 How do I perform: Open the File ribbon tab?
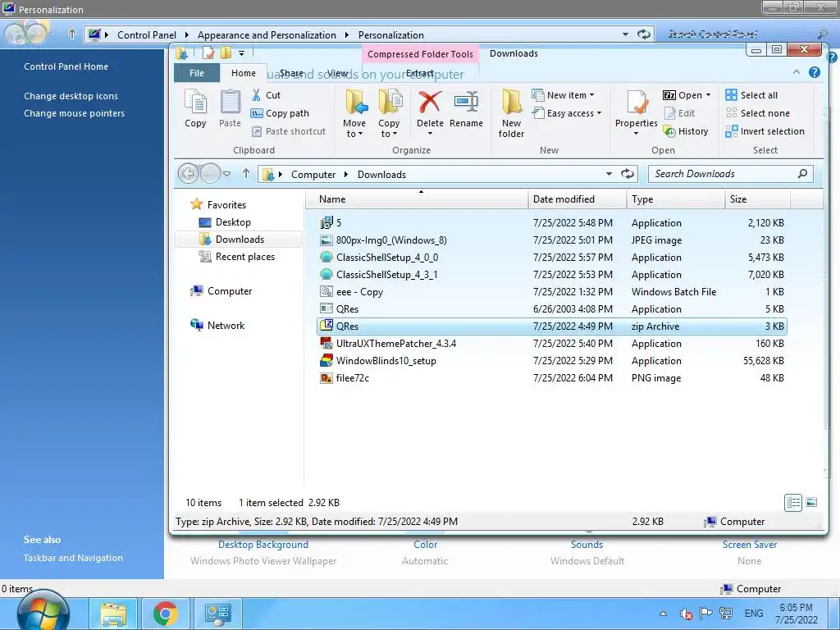point(197,73)
